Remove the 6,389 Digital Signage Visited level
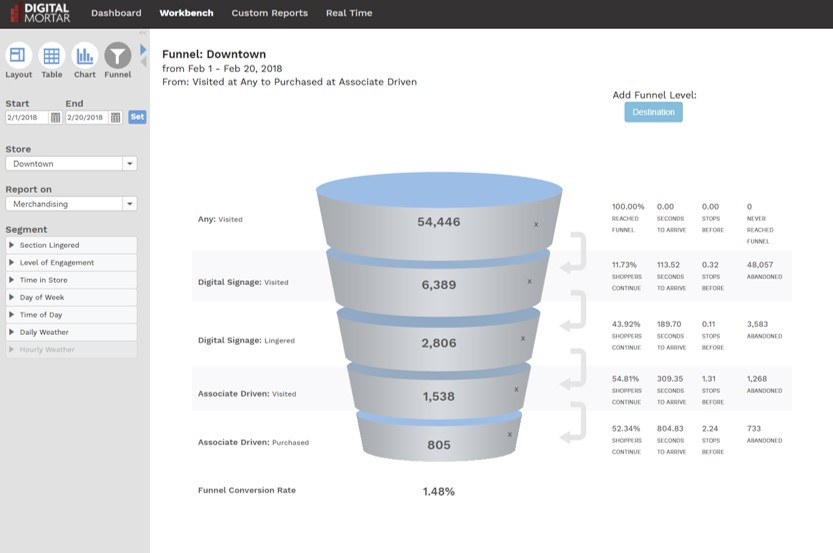 [x=529, y=282]
